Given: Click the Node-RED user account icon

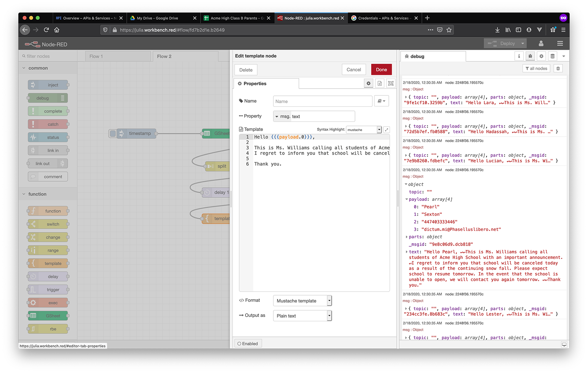Looking at the screenshot, I should 541,43.
